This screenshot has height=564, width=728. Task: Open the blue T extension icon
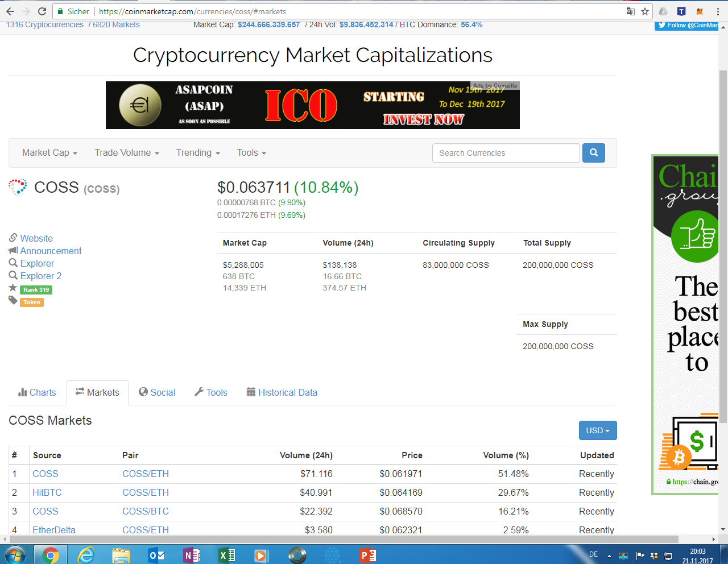pos(681,11)
